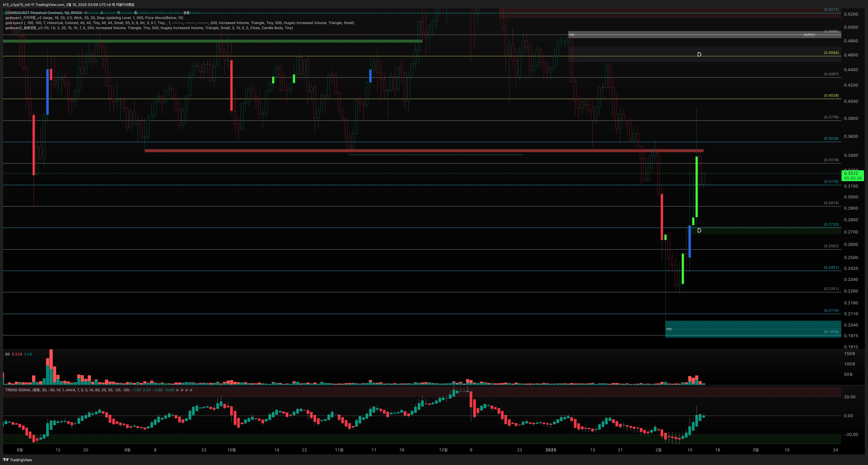Click the (0.4297) level label
This screenshot has width=868, height=465.
[831, 74]
